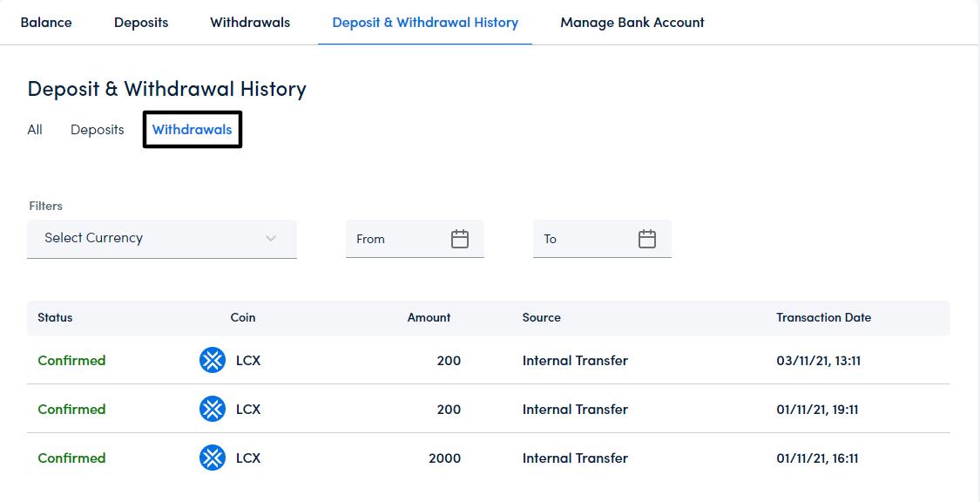Filter history by Deposits sub-tab
This screenshot has width=980, height=502.
[98, 130]
